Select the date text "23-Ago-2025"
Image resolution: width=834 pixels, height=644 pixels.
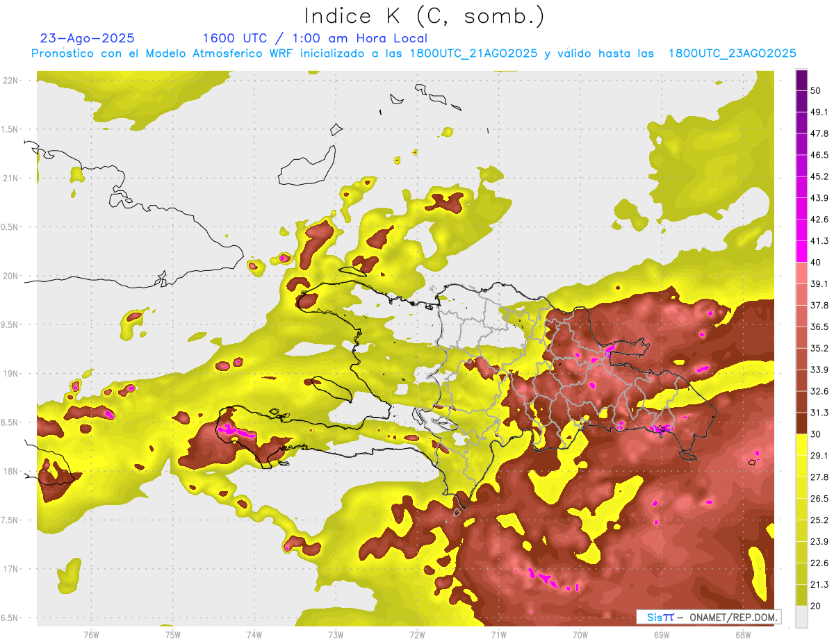(x=88, y=38)
